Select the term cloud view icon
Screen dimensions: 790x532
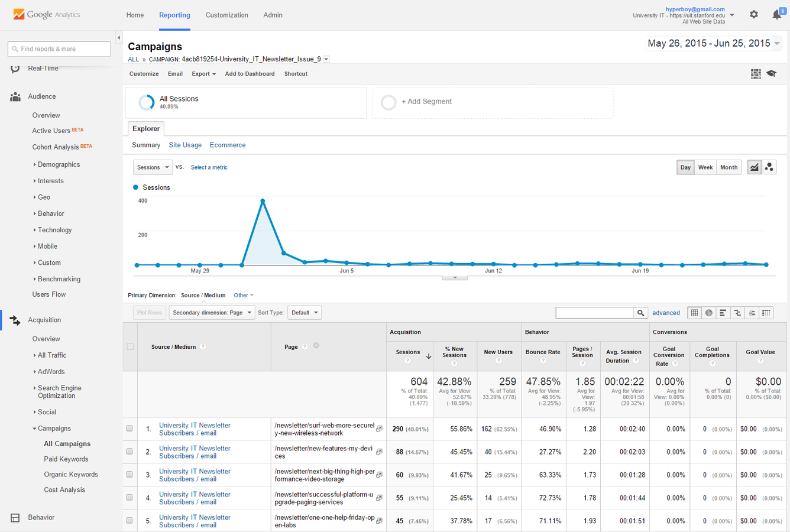[x=752, y=313]
